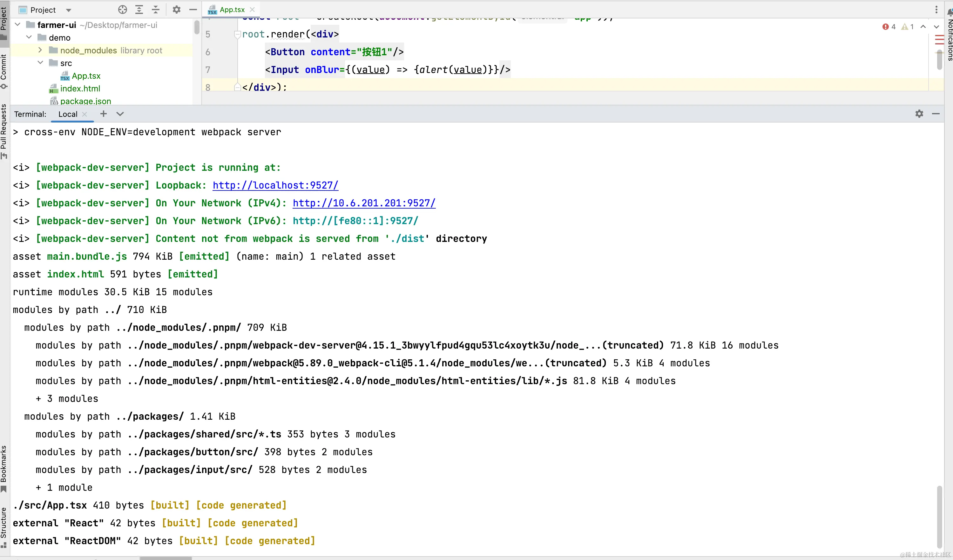Open the 10.6.201.201:9527 IPv4 link
Viewport: 953px width, 560px height.
pos(364,203)
